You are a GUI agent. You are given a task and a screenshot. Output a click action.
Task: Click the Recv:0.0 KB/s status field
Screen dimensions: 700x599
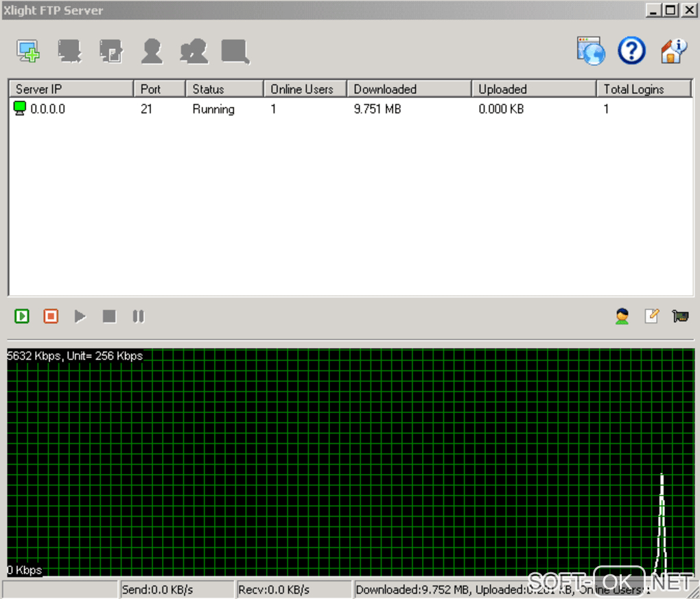pos(293,589)
